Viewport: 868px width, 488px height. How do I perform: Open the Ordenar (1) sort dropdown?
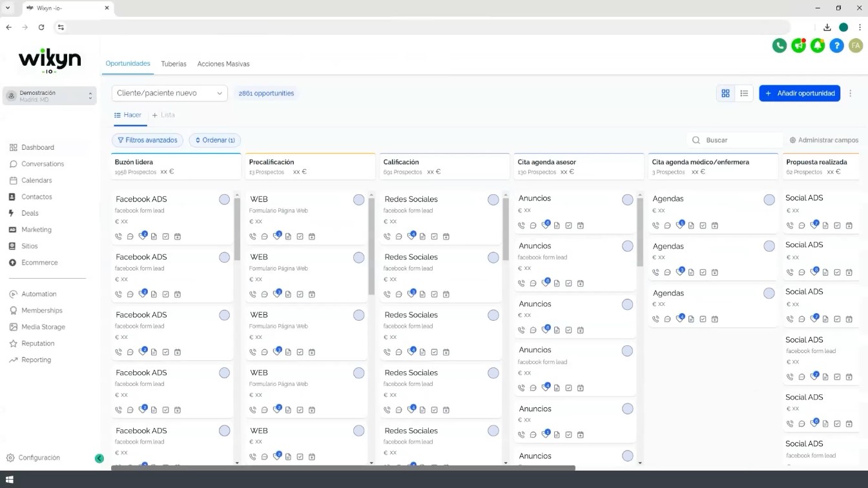pyautogui.click(x=215, y=140)
